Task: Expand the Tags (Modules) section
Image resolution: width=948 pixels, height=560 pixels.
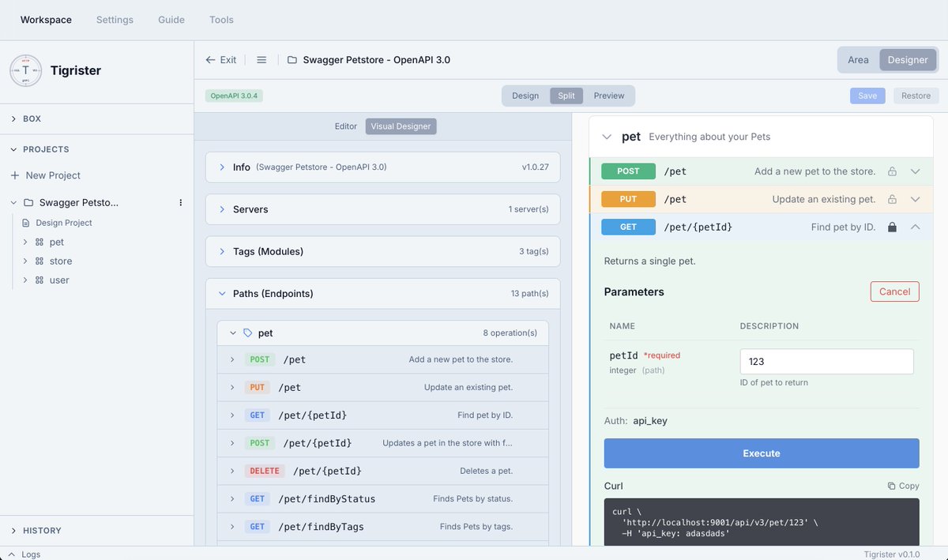Action: click(x=222, y=251)
